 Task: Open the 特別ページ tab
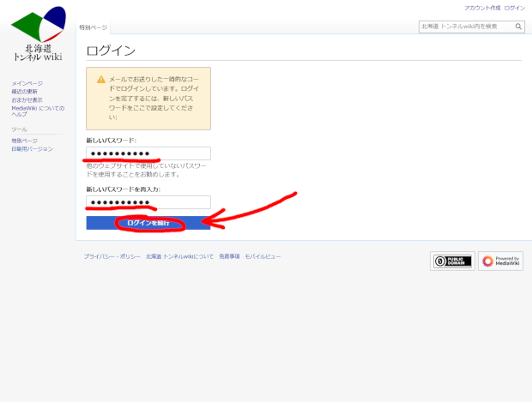tap(94, 27)
